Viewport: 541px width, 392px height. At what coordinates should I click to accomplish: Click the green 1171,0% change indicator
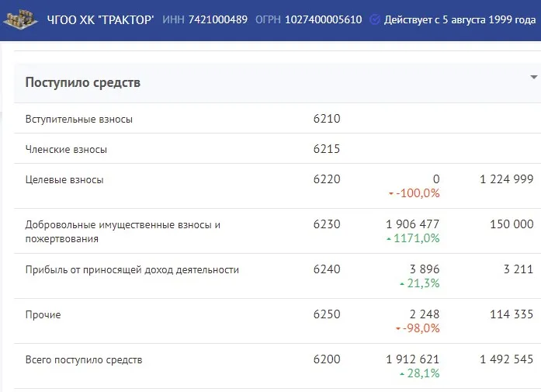413,238
